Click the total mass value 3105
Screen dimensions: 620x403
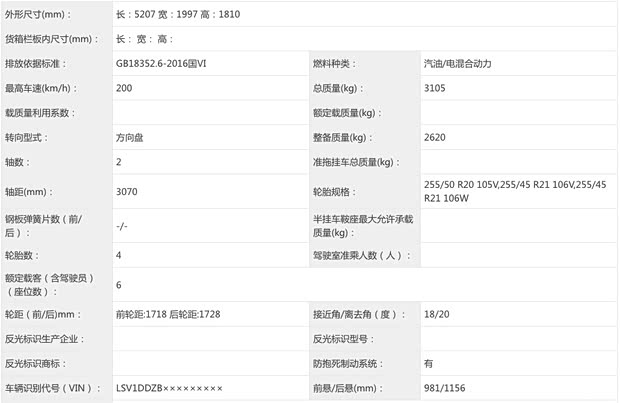[436, 88]
